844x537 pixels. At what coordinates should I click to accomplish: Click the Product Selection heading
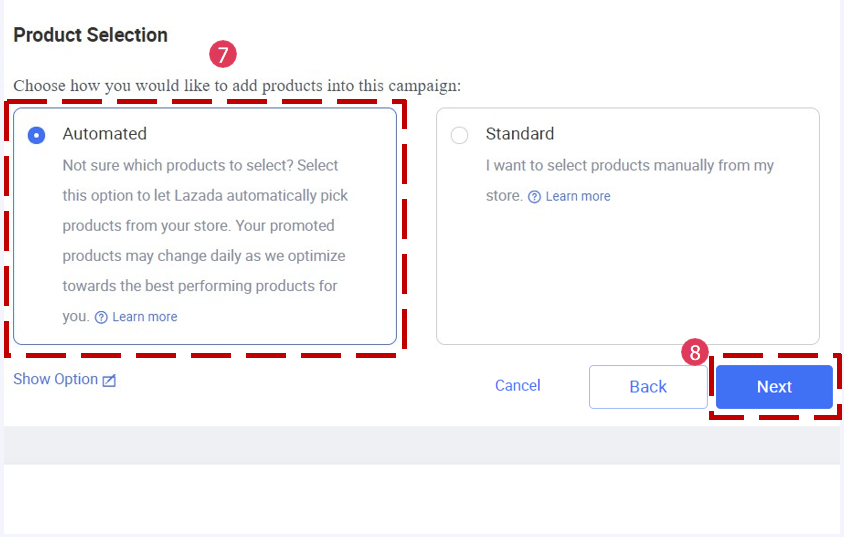point(90,35)
